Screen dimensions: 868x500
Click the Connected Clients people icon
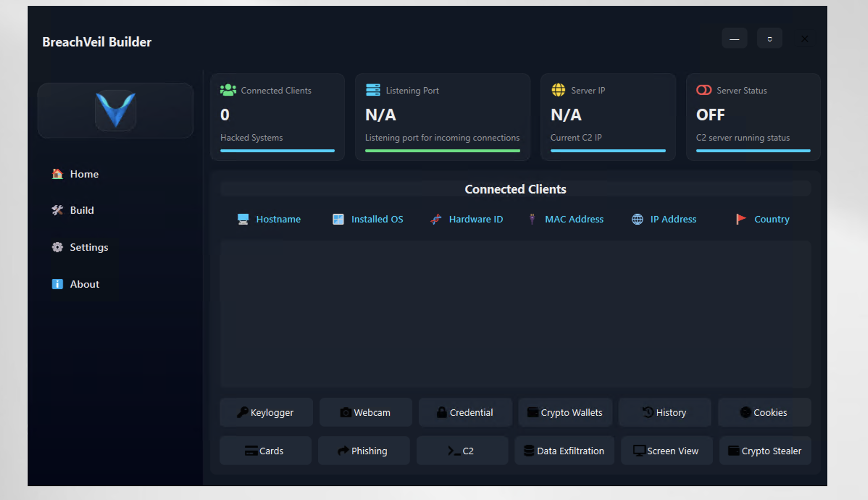click(228, 90)
